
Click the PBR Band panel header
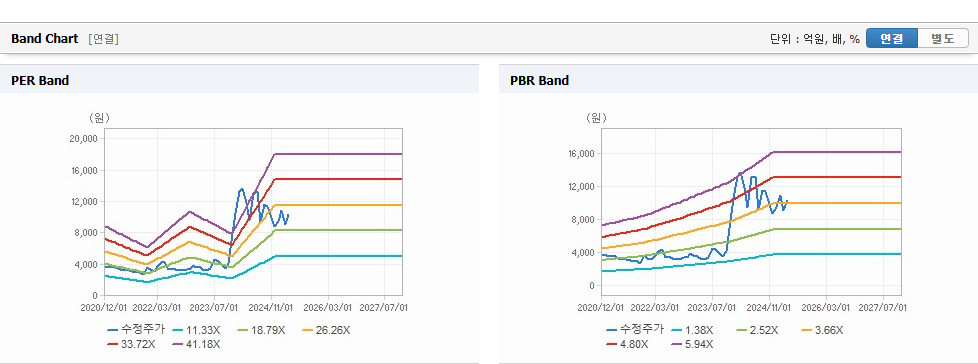pyautogui.click(x=738, y=80)
